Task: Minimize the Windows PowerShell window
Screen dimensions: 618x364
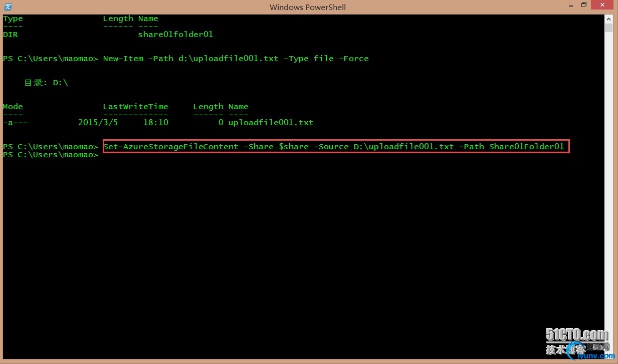Action: (x=570, y=7)
